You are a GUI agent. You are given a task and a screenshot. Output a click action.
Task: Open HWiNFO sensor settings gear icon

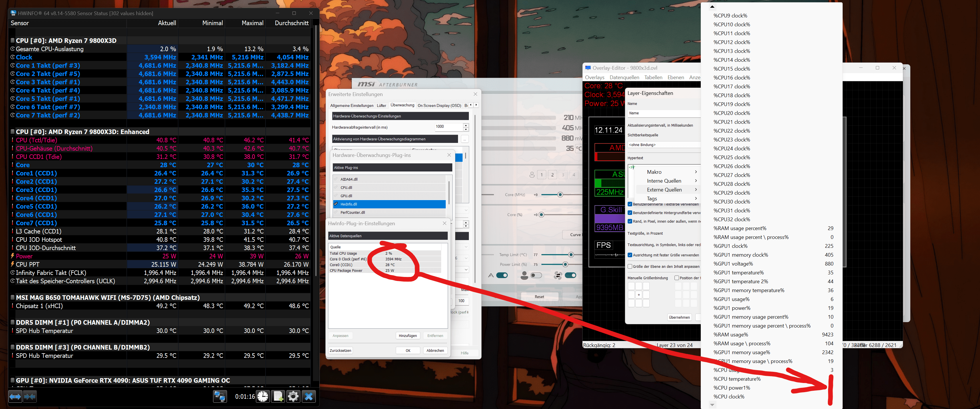293,396
